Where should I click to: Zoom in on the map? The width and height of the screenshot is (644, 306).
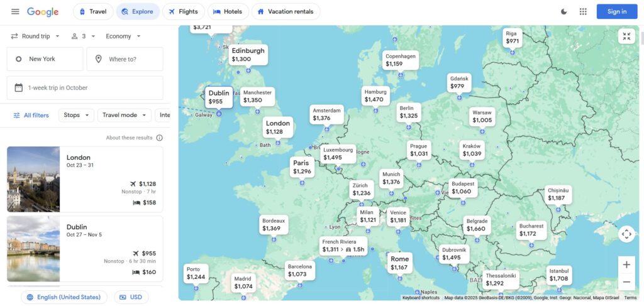click(x=626, y=265)
